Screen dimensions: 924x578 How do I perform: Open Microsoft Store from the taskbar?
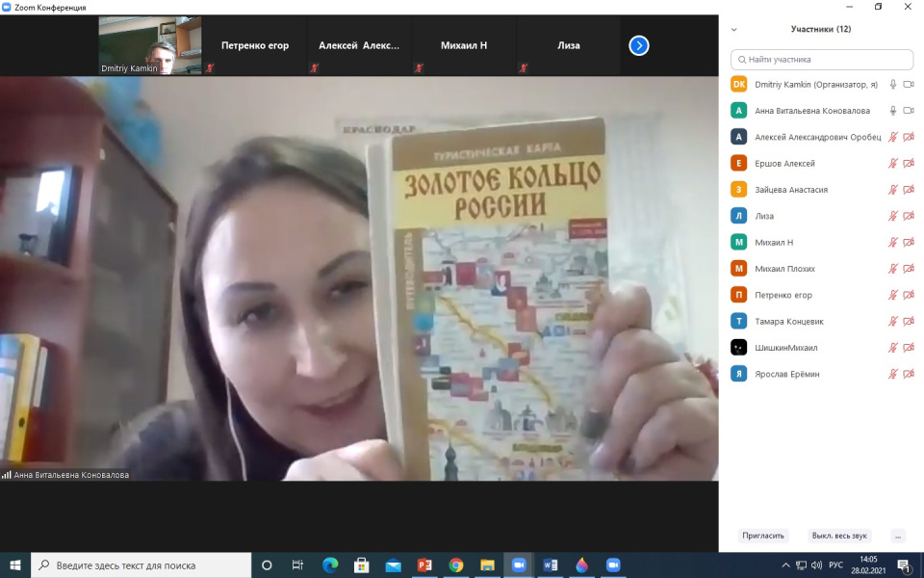click(361, 565)
